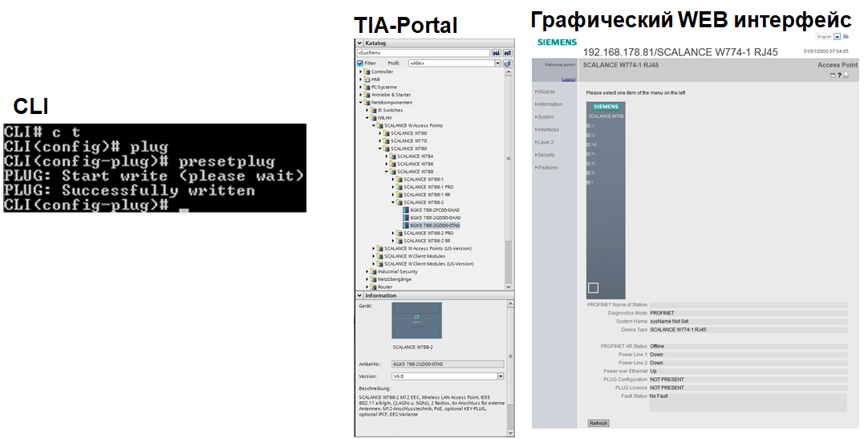Expand the Antriebe & Starter node
This screenshot has width=868, height=439.
tap(360, 96)
